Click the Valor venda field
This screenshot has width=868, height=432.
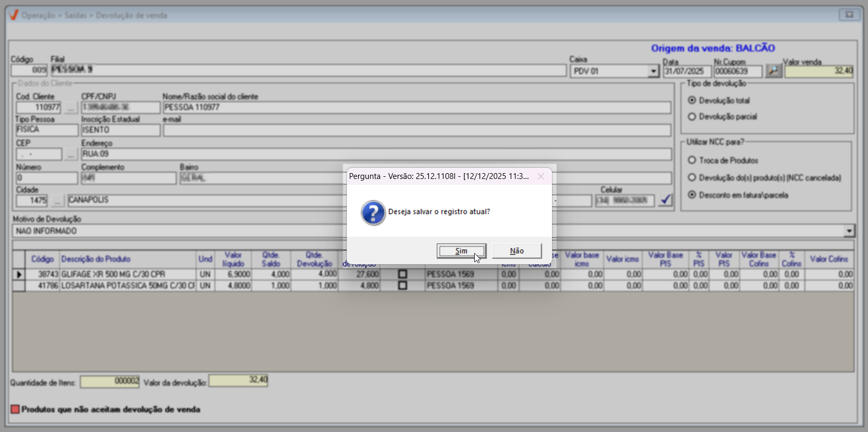819,71
